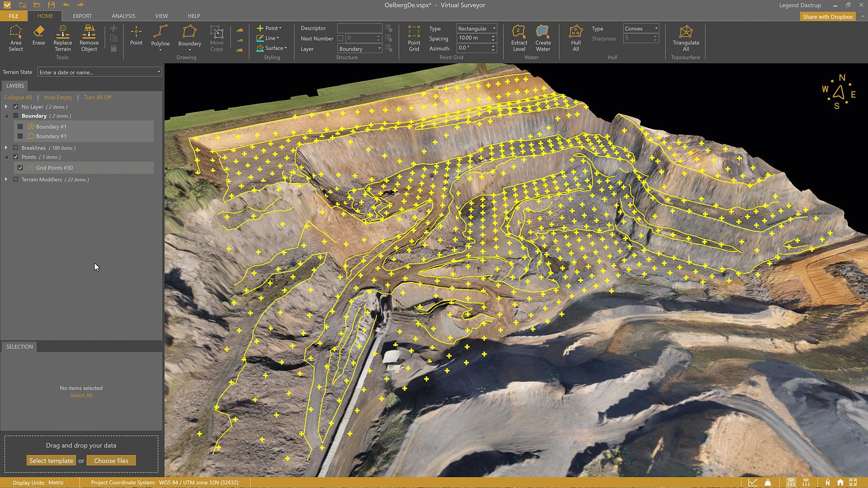Image resolution: width=868 pixels, height=488 pixels.
Task: Click the Choose files button
Action: [111, 460]
